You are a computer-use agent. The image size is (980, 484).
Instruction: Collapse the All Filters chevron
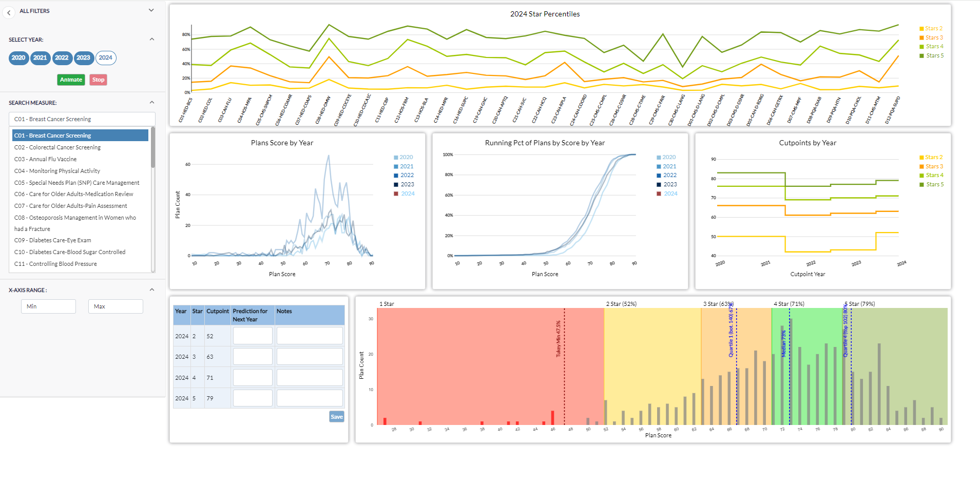tap(151, 10)
